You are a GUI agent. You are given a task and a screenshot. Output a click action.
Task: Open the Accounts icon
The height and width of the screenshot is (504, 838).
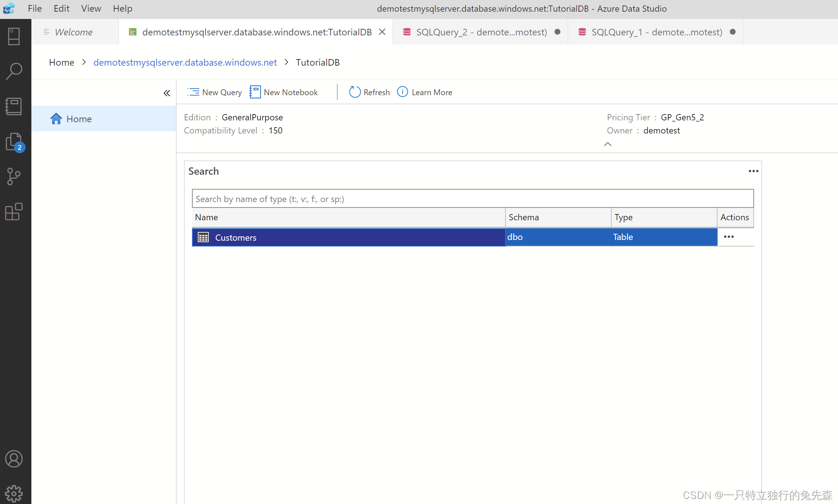14,459
